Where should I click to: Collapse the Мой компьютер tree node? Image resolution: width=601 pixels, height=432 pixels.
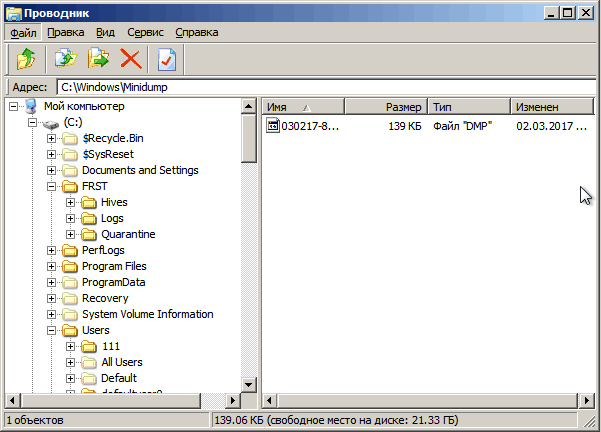13,106
